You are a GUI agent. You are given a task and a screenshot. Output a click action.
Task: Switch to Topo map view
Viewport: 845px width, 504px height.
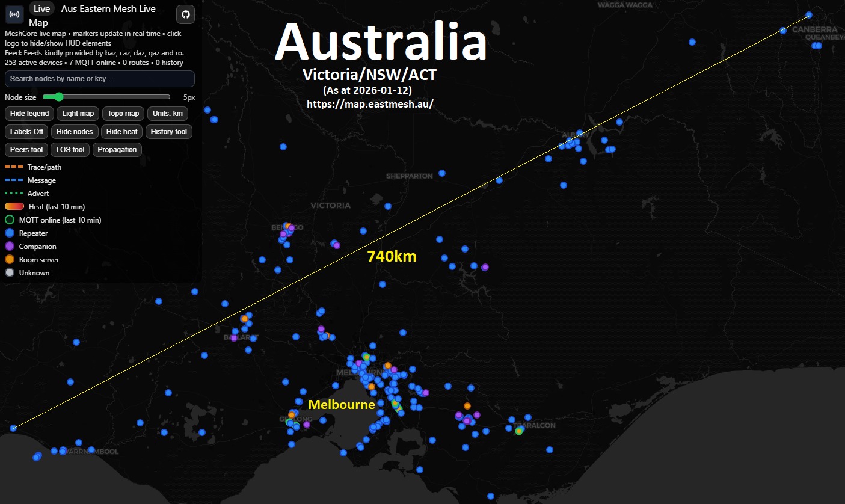[x=123, y=114]
